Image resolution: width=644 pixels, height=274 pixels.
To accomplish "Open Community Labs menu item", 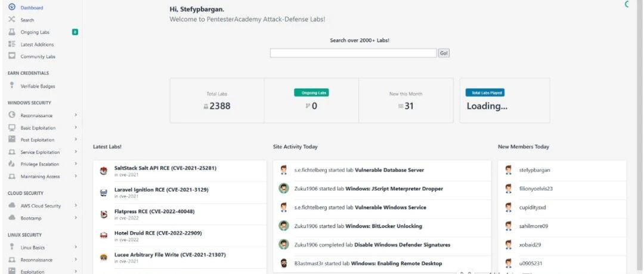I will (x=38, y=57).
